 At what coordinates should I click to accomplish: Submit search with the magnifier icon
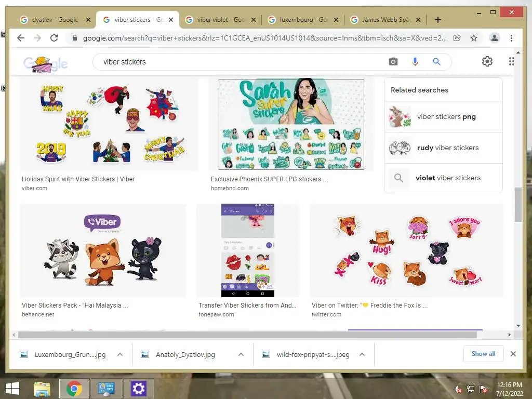(436, 62)
